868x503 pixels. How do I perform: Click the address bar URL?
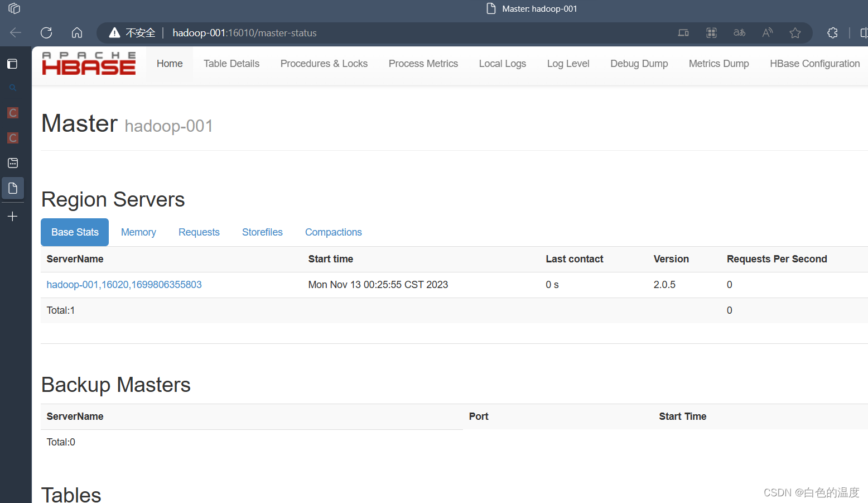click(245, 32)
